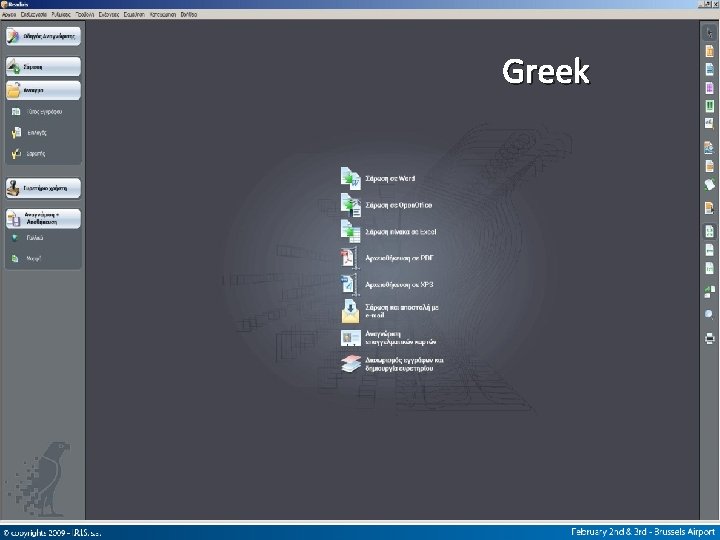Image resolution: width=720 pixels, height=540 pixels.
Task: Select the blue zone tool in right toolbar
Action: 709,69
